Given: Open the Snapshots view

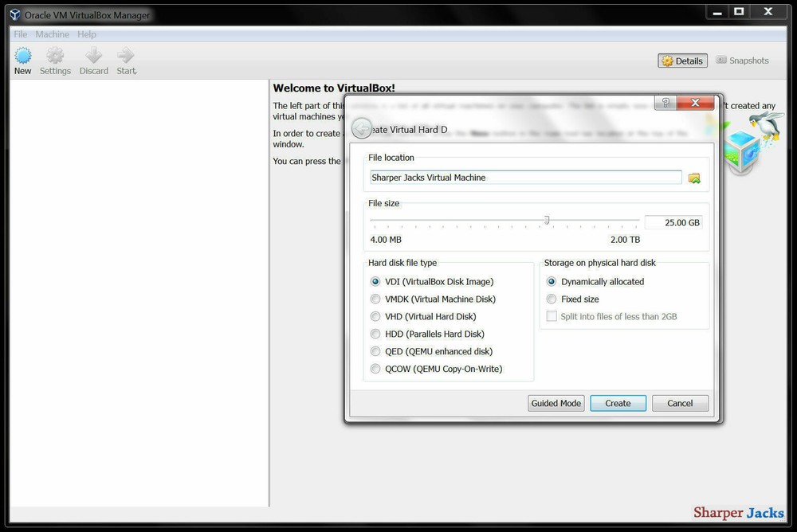Looking at the screenshot, I should point(742,61).
